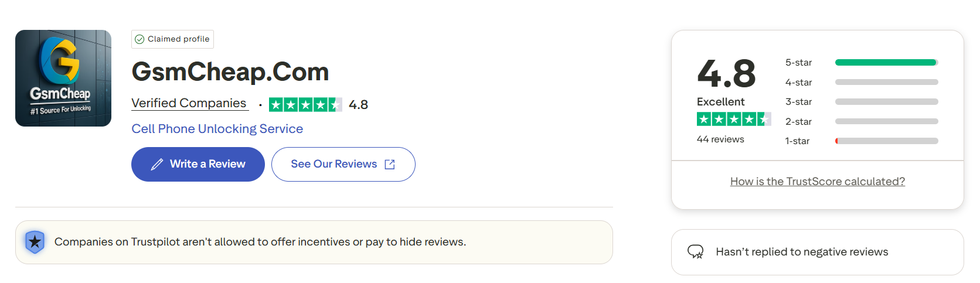
Task: Click the green star rating beside Verified Companies
Action: click(305, 105)
